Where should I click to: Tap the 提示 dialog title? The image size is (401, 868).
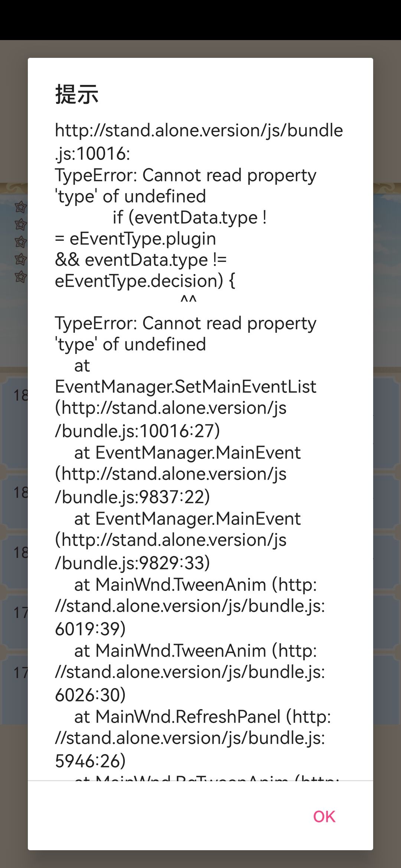coord(77,94)
